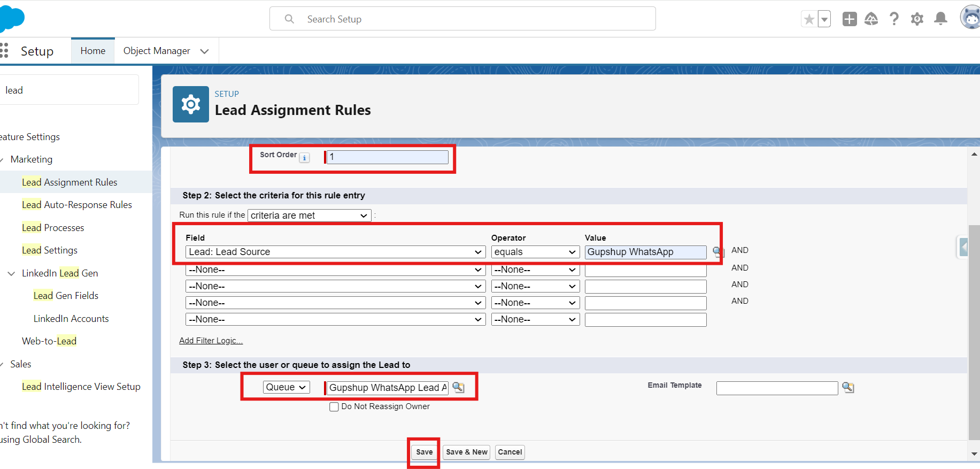The width and height of the screenshot is (980, 469).
Task: Open the favorites list dropdown arrow
Action: pyautogui.click(x=824, y=19)
